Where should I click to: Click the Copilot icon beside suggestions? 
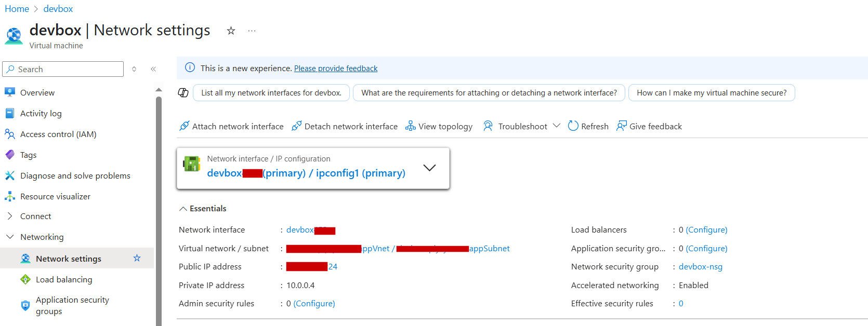(183, 92)
